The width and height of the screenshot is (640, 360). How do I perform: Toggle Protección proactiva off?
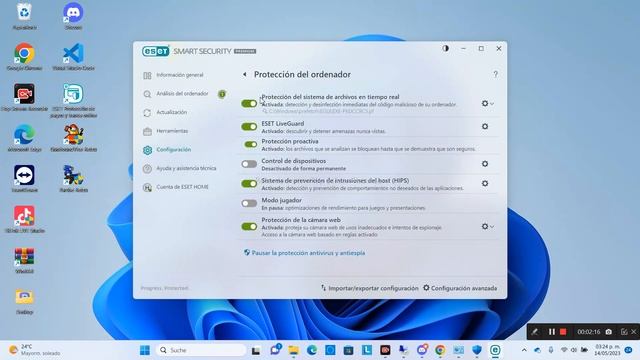(251, 144)
